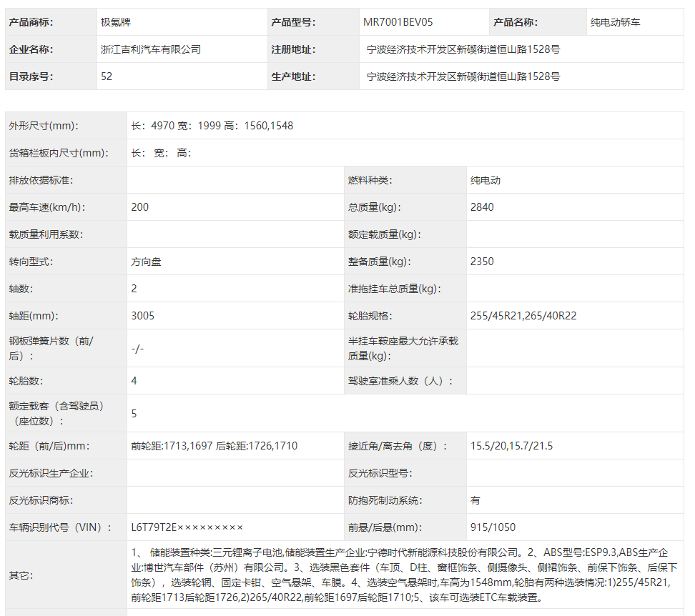Click tire spec 255/45R21,265/40R22
695x616 pixels.
[523, 316]
